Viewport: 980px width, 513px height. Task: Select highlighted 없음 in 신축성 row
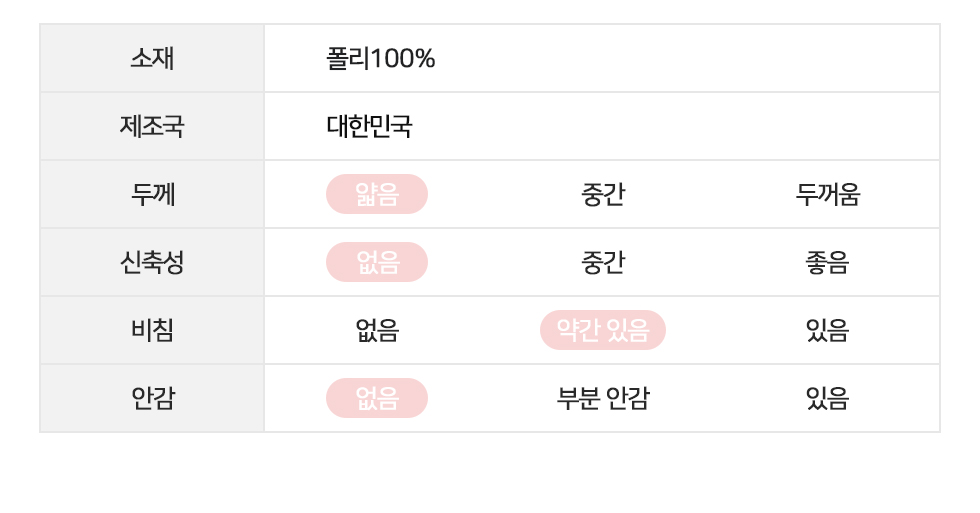(377, 262)
